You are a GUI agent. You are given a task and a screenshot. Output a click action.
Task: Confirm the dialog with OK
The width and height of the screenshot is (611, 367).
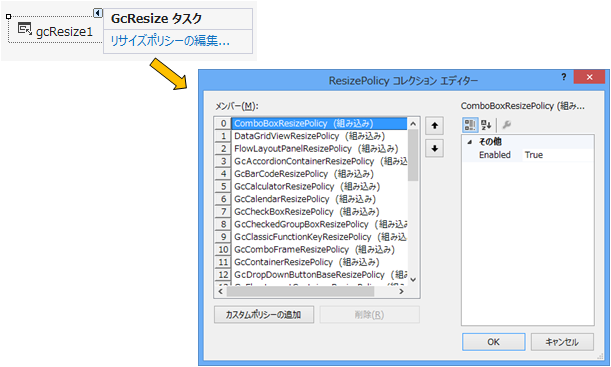[493, 342]
